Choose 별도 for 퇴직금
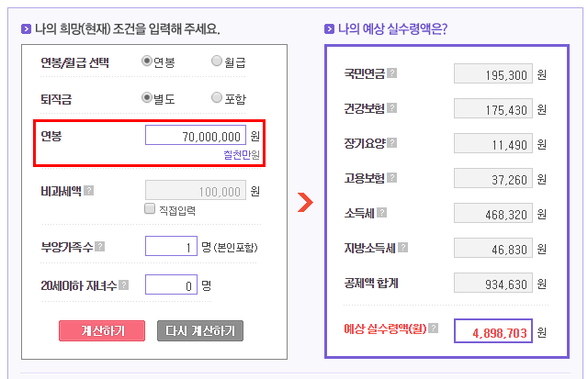588x379 pixels. tap(147, 97)
